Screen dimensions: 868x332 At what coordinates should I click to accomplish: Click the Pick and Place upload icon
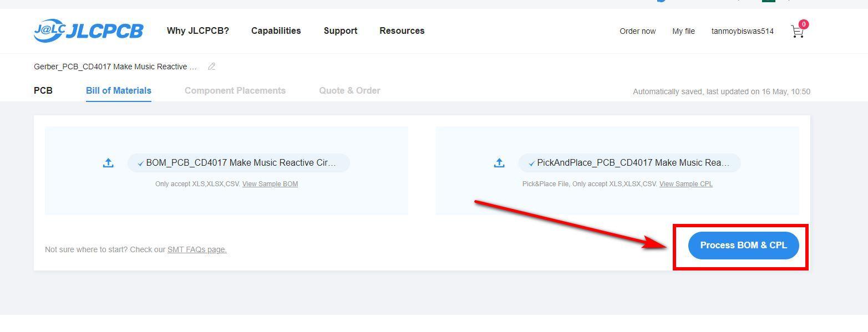coord(499,163)
